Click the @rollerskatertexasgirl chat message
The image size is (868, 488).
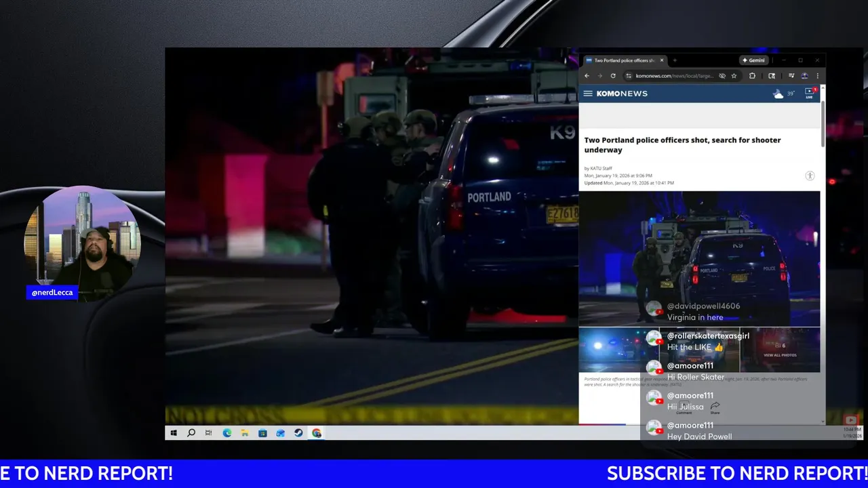coord(698,342)
